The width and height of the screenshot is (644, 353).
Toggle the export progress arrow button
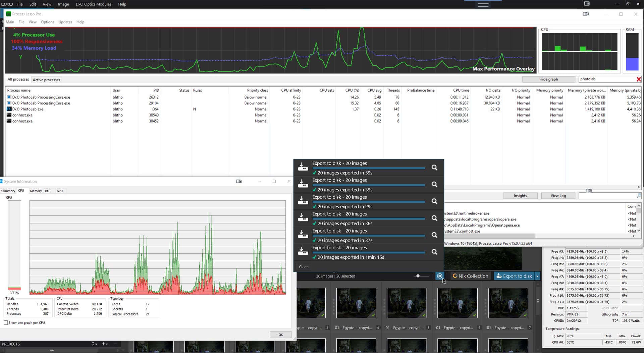tap(439, 276)
